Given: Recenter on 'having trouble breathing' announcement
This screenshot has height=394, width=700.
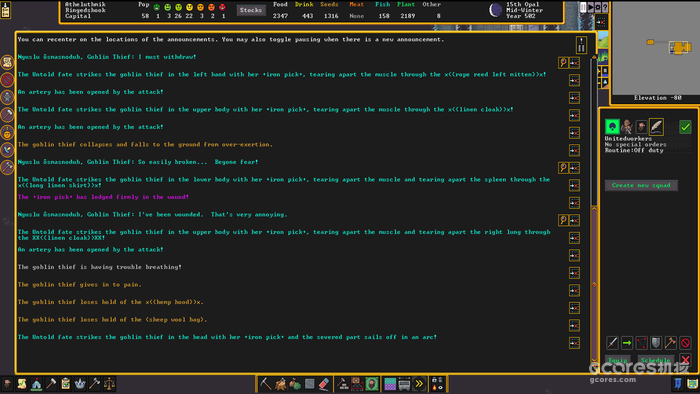Looking at the screenshot, I should (575, 273).
